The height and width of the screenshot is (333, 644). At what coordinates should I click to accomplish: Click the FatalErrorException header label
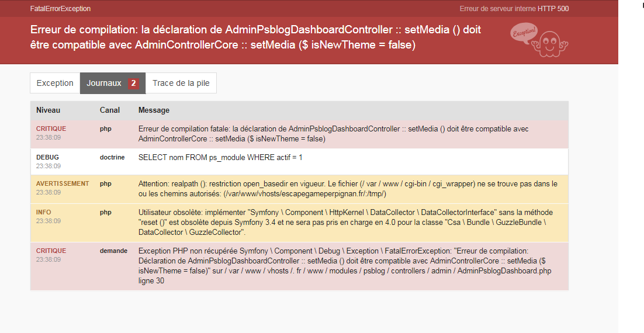60,9
